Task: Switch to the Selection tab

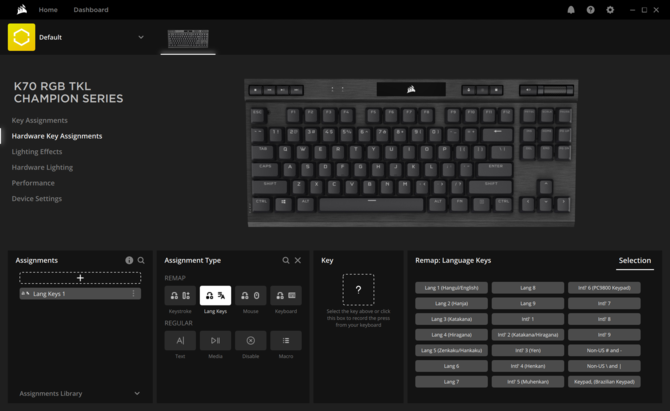Action: 635,260
